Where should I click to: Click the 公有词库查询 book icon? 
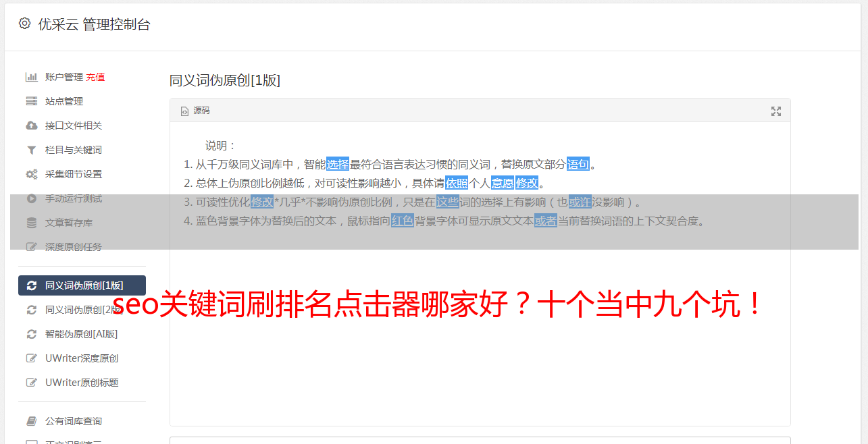coord(31,421)
